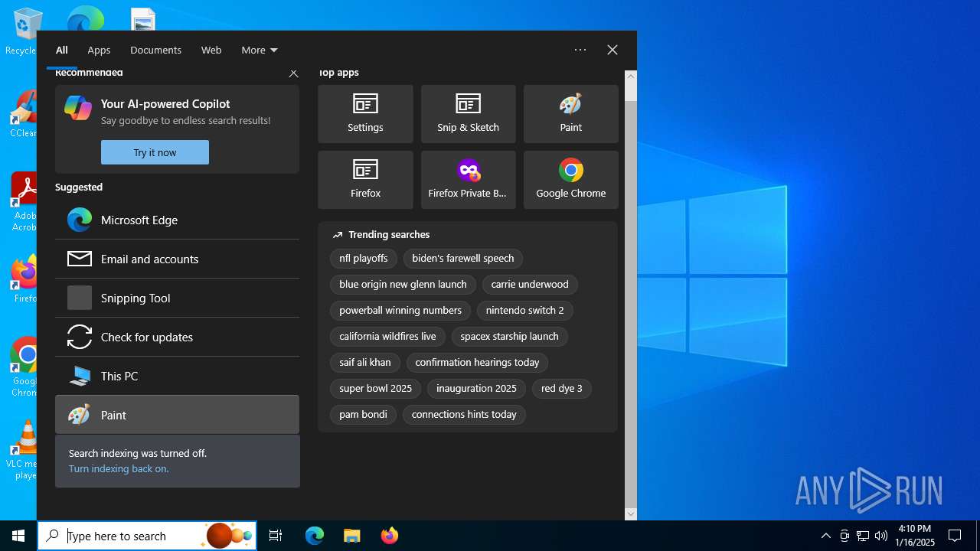Open Email and accounts suggestion
The image size is (980, 551).
[177, 259]
